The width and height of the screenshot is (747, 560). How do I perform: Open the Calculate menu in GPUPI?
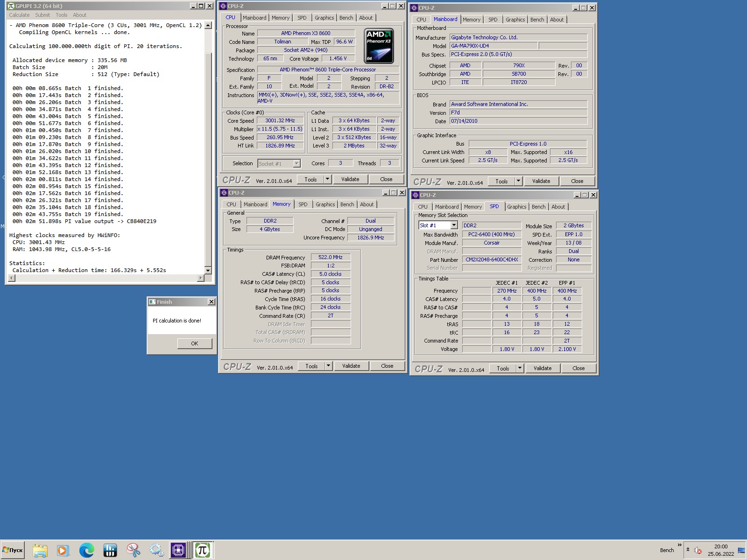[x=19, y=15]
